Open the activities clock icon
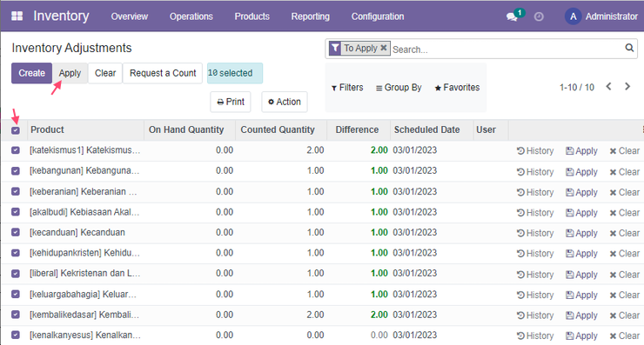644x345 pixels. (539, 17)
